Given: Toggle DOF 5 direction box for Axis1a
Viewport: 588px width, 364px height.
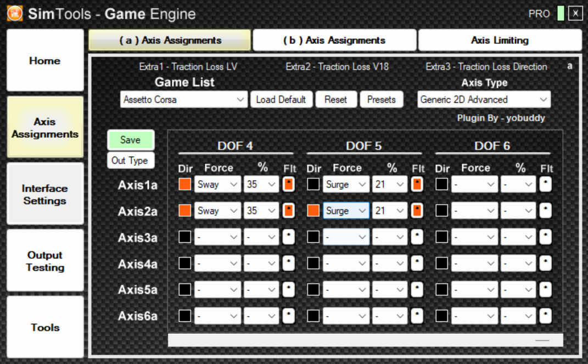Looking at the screenshot, I should coord(313,184).
